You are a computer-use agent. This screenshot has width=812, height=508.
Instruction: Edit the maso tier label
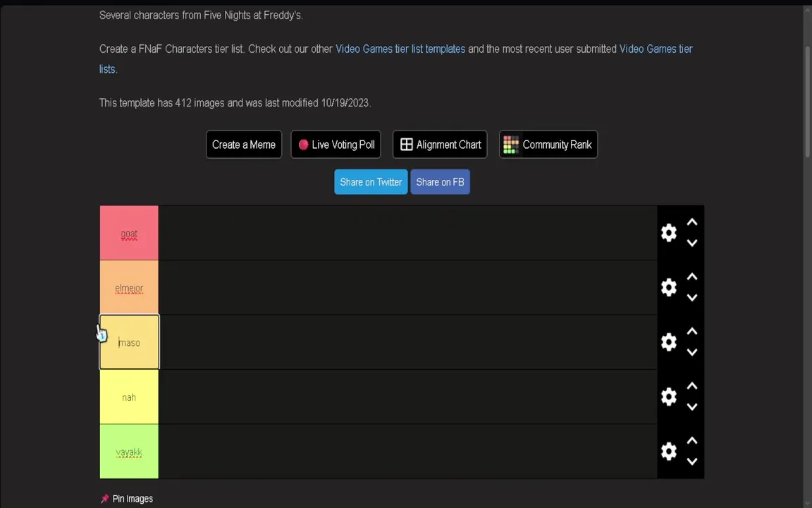click(x=129, y=342)
